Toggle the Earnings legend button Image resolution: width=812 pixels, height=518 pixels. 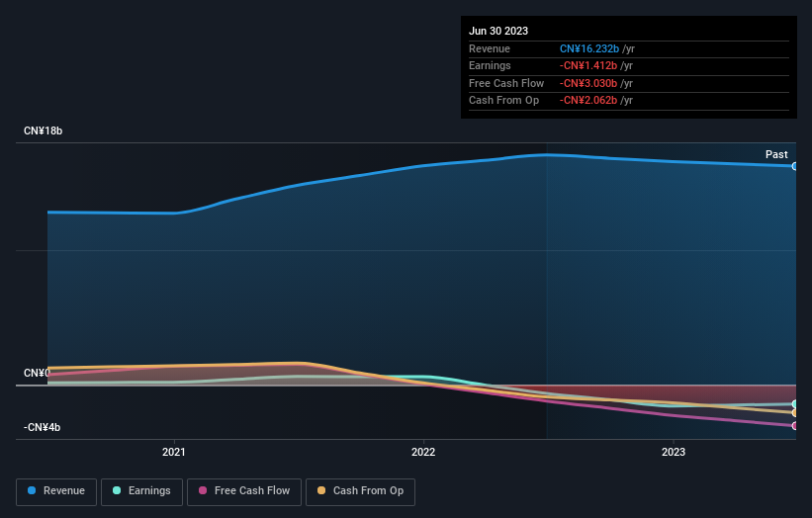141,491
